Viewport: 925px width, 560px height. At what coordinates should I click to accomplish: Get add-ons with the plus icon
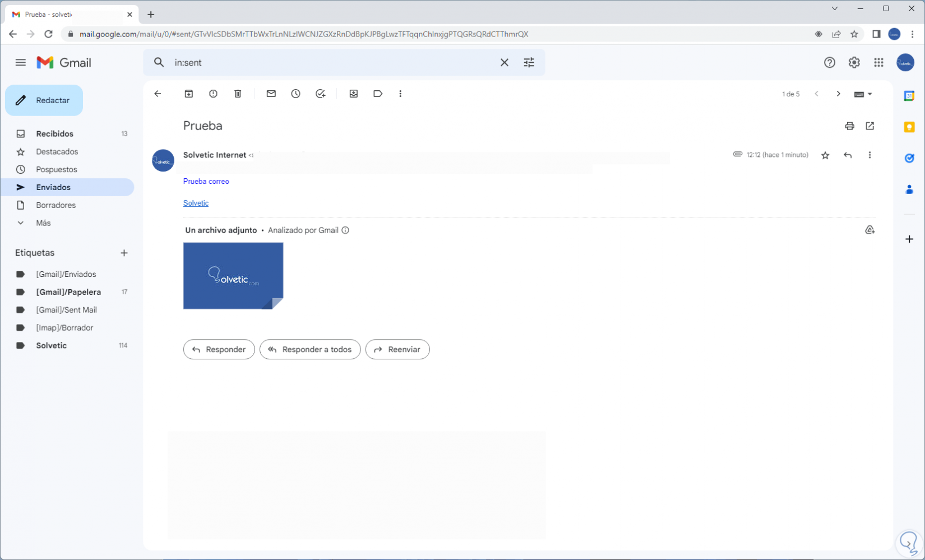(x=909, y=239)
